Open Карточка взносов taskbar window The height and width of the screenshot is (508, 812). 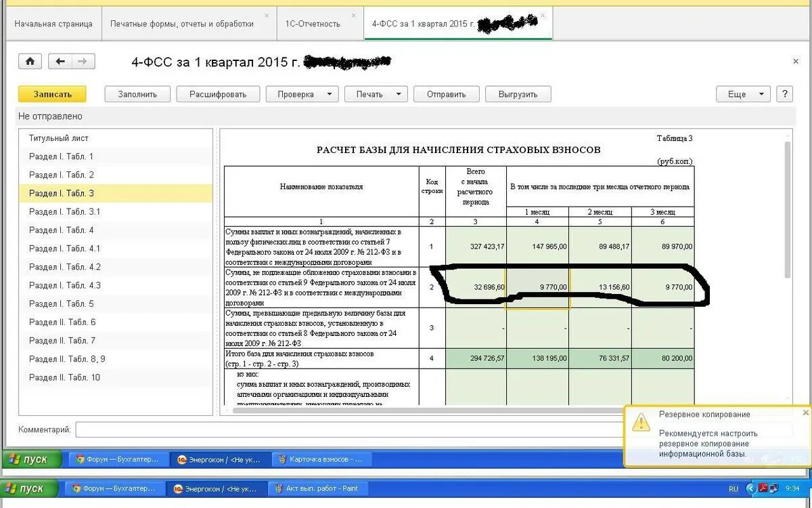[x=323, y=459]
